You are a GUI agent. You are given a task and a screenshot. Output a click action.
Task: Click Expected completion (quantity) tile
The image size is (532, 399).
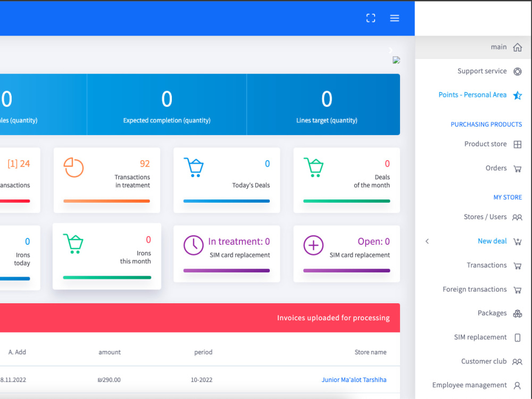click(167, 104)
